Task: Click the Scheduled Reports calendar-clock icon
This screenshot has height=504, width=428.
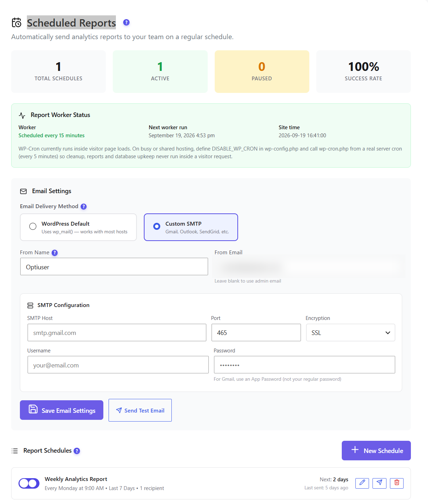Action: click(x=16, y=23)
